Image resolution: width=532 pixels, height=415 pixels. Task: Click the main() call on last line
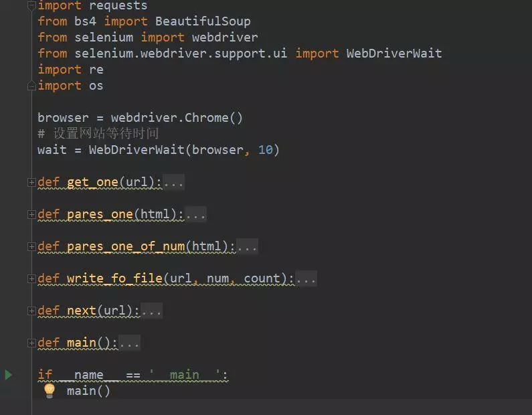click(88, 392)
